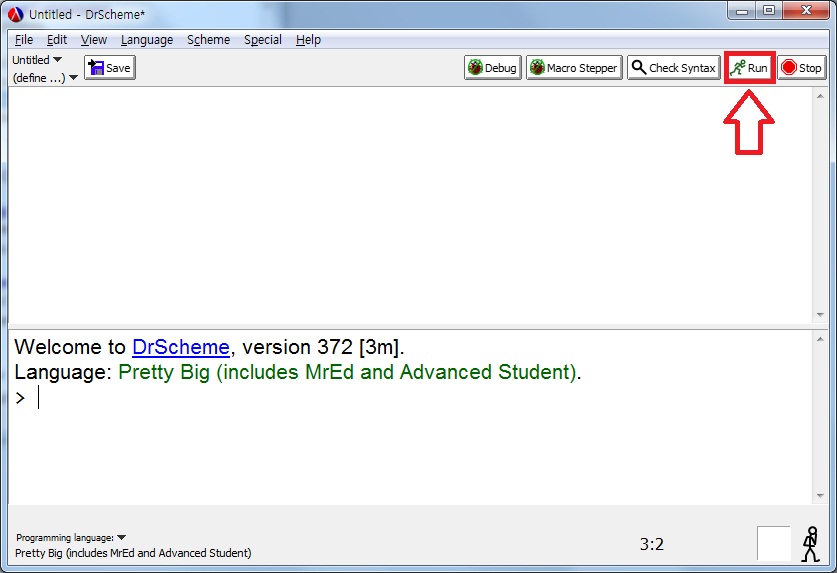Open the Macro Stepper
Viewport: 837px width, 573px height.
574,68
